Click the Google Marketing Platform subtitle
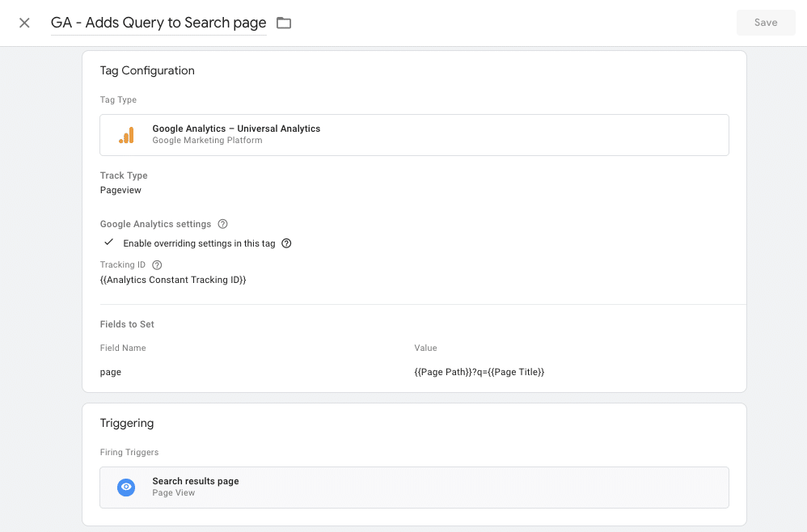The width and height of the screenshot is (807, 532). tap(207, 140)
